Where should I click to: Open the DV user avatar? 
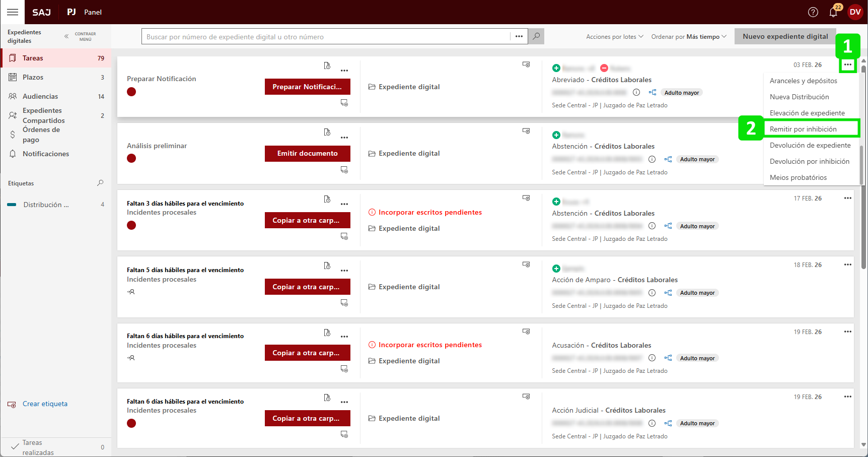(855, 12)
